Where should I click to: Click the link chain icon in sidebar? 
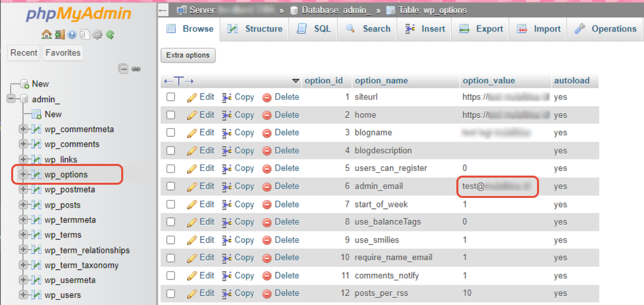[x=136, y=69]
